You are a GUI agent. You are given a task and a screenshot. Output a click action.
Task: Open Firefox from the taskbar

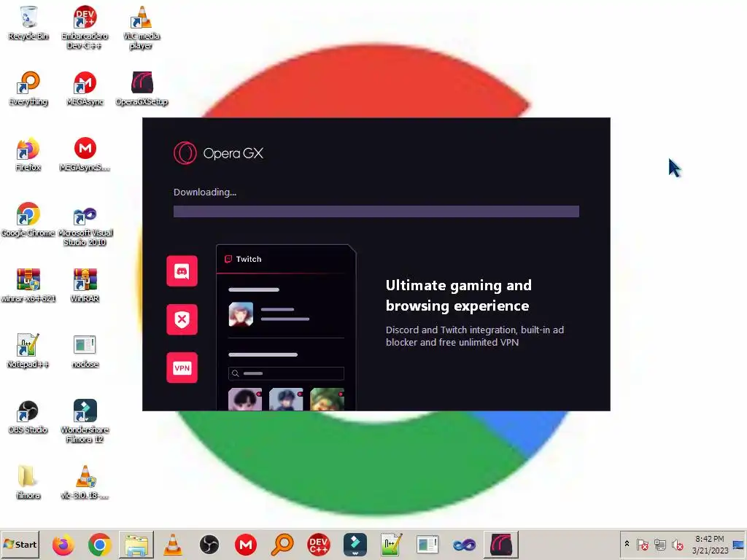[63, 545]
